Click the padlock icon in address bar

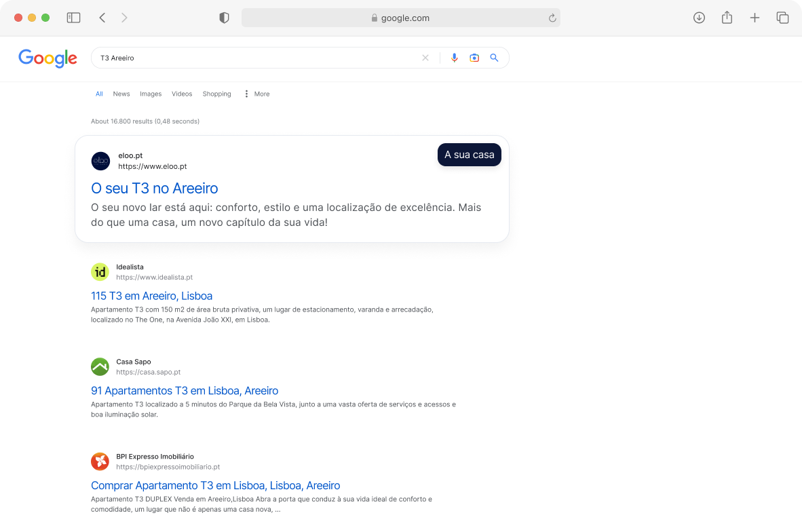click(375, 18)
